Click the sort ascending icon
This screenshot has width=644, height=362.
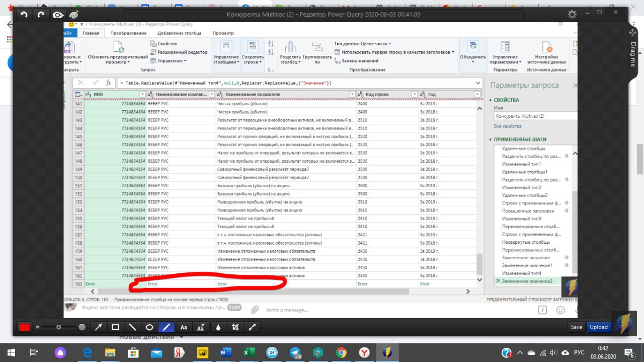tap(271, 44)
